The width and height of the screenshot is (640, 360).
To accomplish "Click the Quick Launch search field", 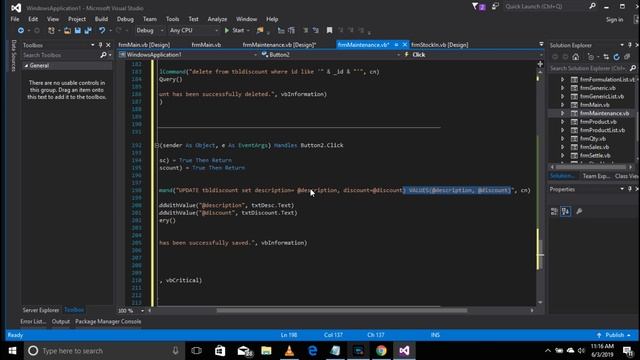I will tap(545, 7).
